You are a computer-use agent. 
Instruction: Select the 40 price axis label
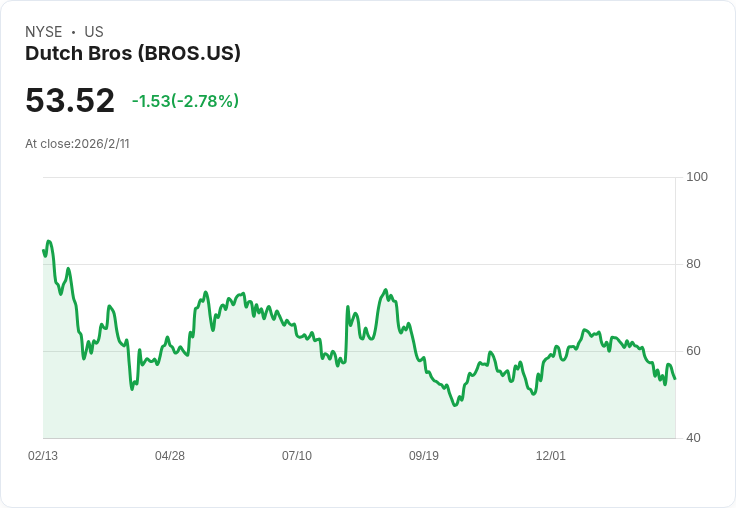(693, 438)
